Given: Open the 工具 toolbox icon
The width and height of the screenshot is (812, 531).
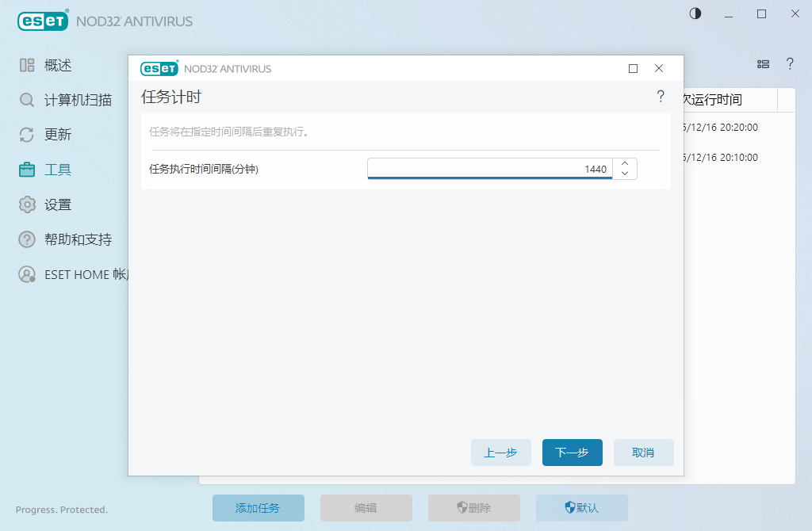Looking at the screenshot, I should (27, 170).
